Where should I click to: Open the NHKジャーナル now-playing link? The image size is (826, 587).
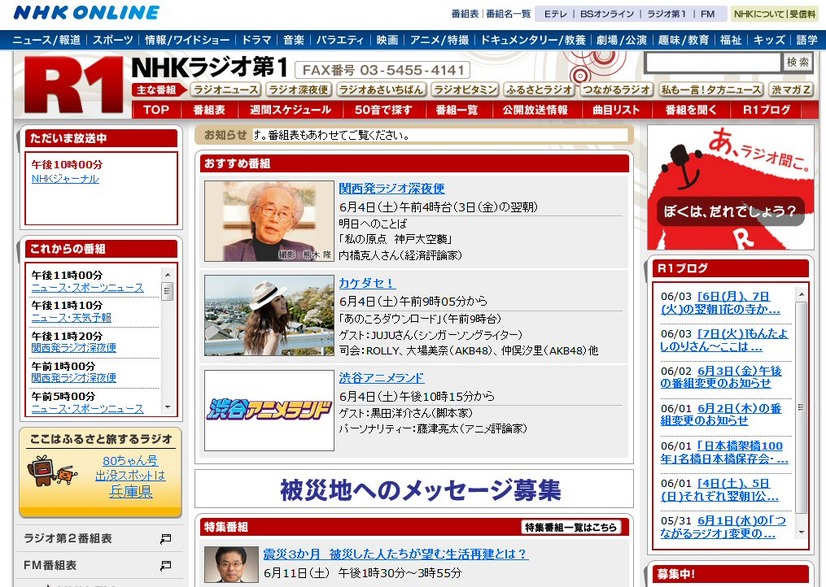pyautogui.click(x=65, y=179)
